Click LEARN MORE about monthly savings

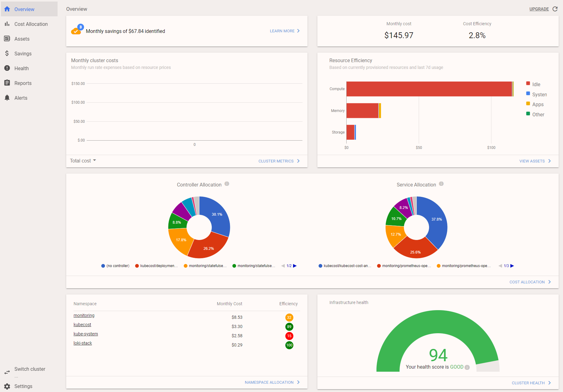(282, 31)
